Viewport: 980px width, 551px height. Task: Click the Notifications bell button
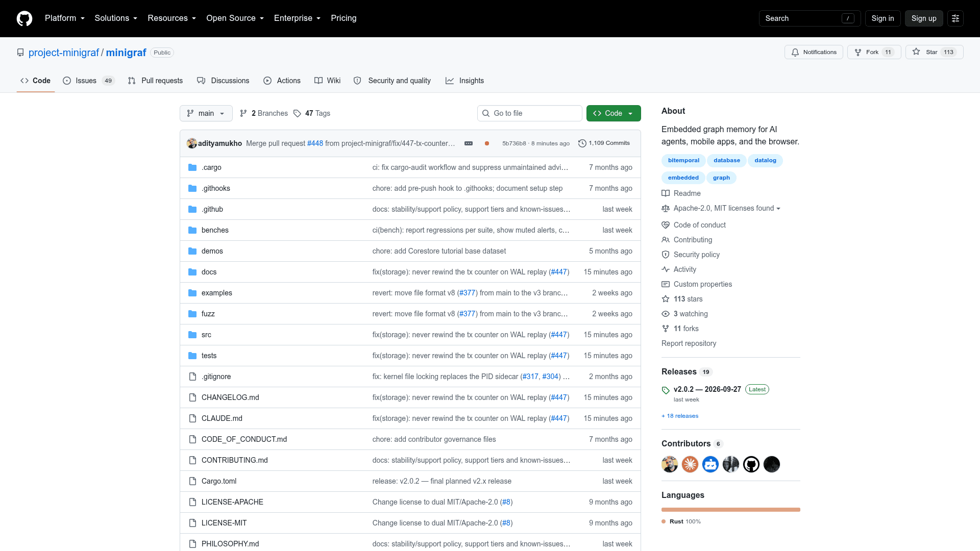(x=814, y=52)
